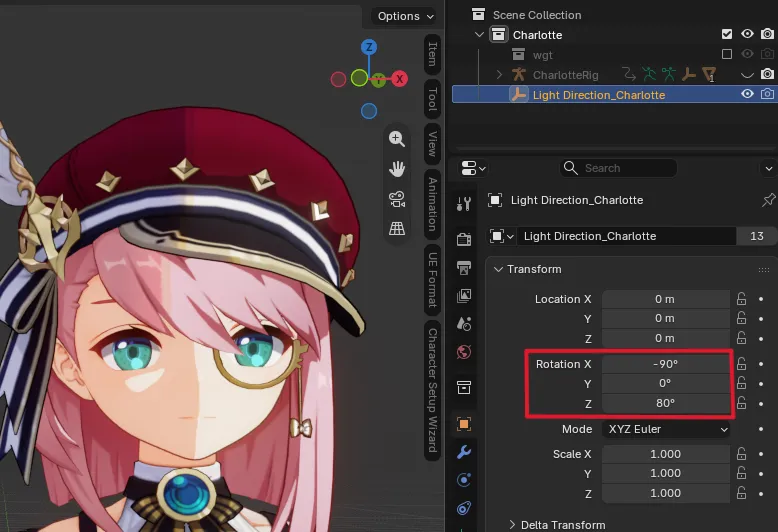Pin the properties editor context
Viewport: 778px width, 532px height.
[768, 200]
